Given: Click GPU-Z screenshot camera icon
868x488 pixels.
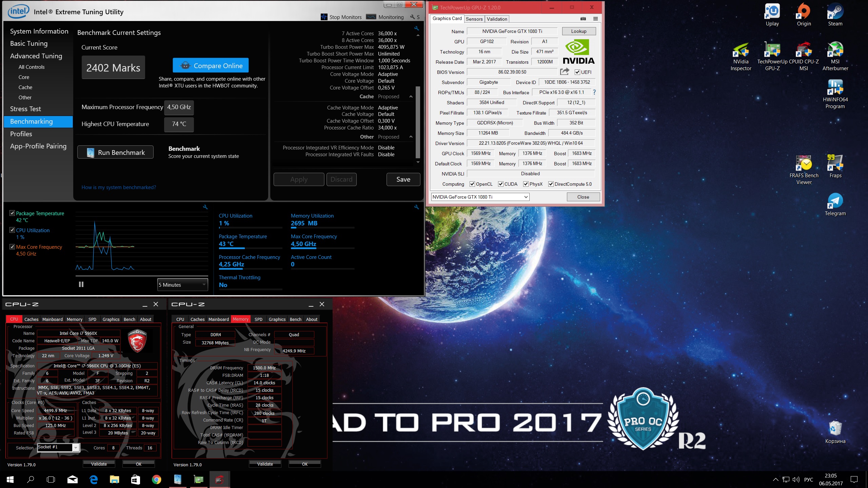Looking at the screenshot, I should 583,19.
